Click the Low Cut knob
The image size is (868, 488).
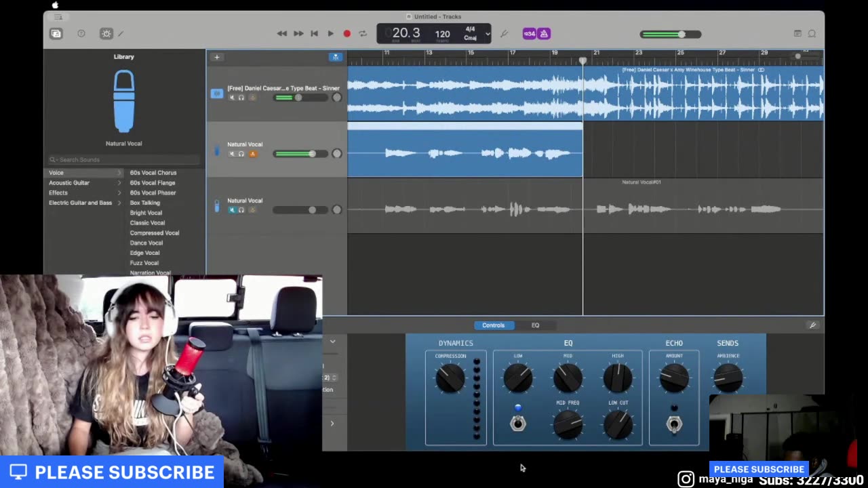click(618, 424)
